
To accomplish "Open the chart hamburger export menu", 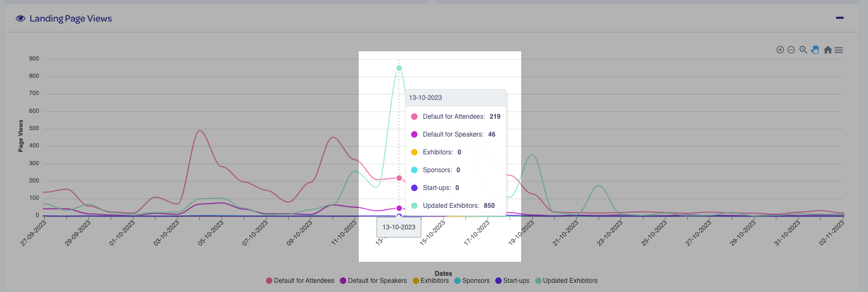I will pos(839,50).
